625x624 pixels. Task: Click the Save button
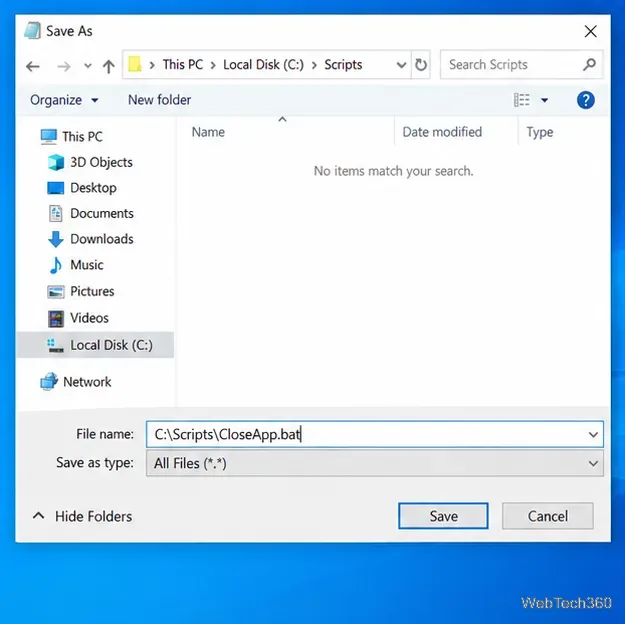point(443,516)
